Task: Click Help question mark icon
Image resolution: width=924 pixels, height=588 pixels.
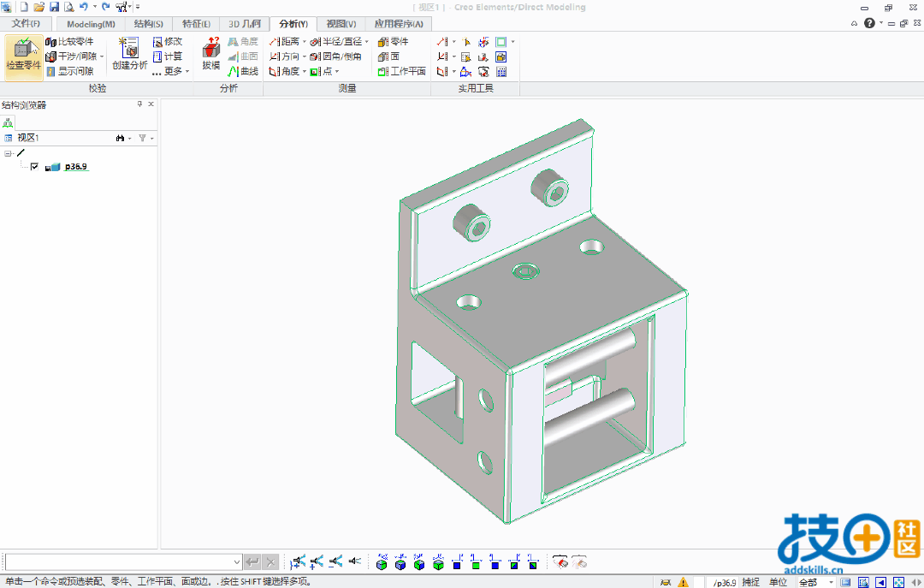Action: (869, 23)
